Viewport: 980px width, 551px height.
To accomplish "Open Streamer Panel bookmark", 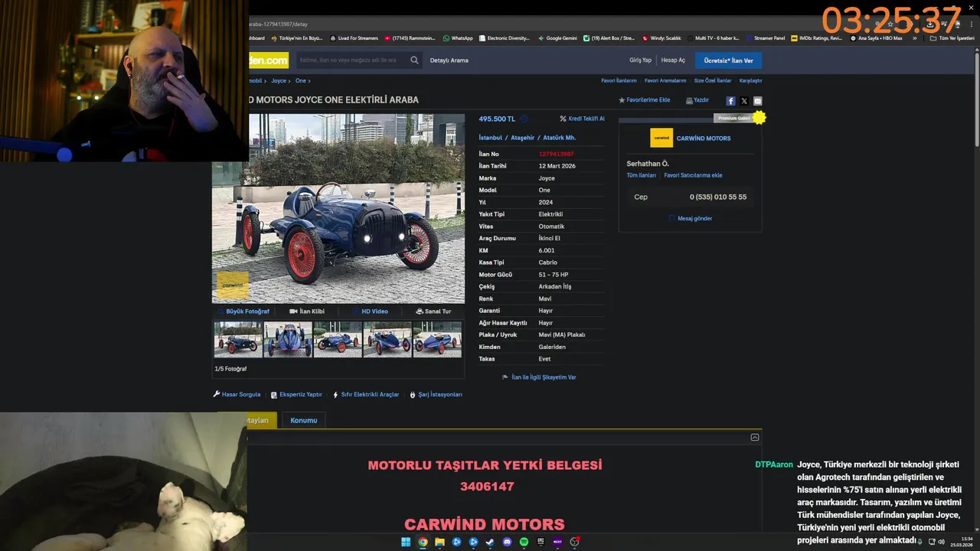I will [x=765, y=38].
